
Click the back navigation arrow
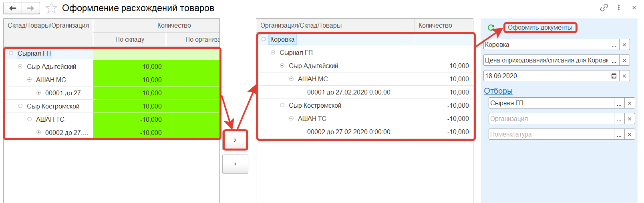pos(13,8)
